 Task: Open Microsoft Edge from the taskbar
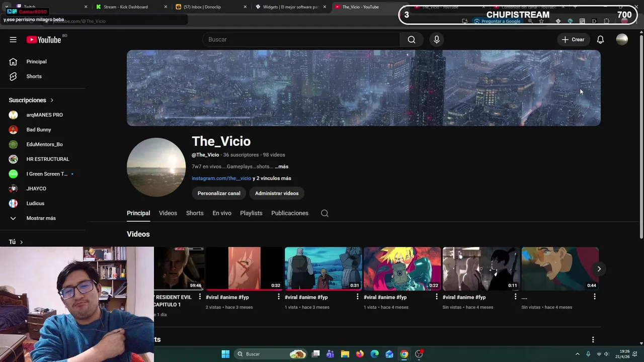tap(374, 354)
